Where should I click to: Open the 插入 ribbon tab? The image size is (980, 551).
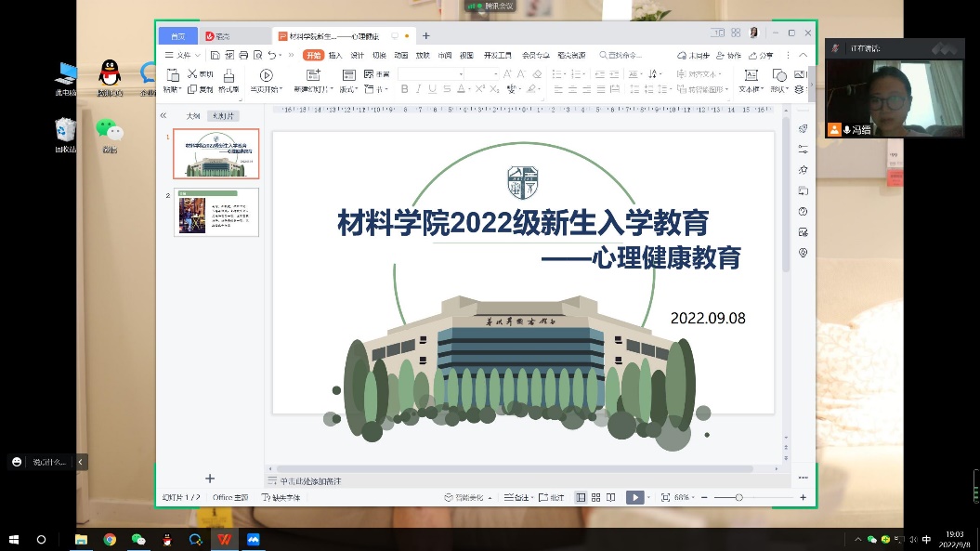coord(335,55)
